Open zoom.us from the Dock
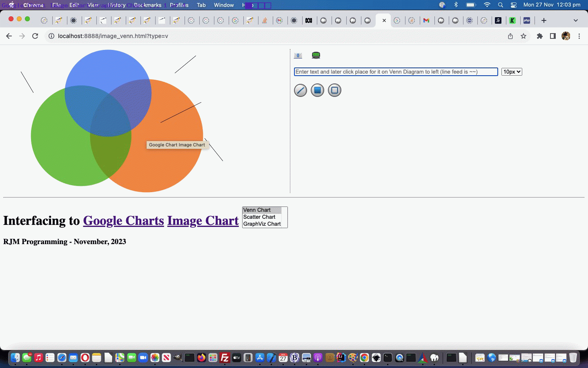Screen dimensions: 588x368 pyautogui.click(x=143, y=358)
